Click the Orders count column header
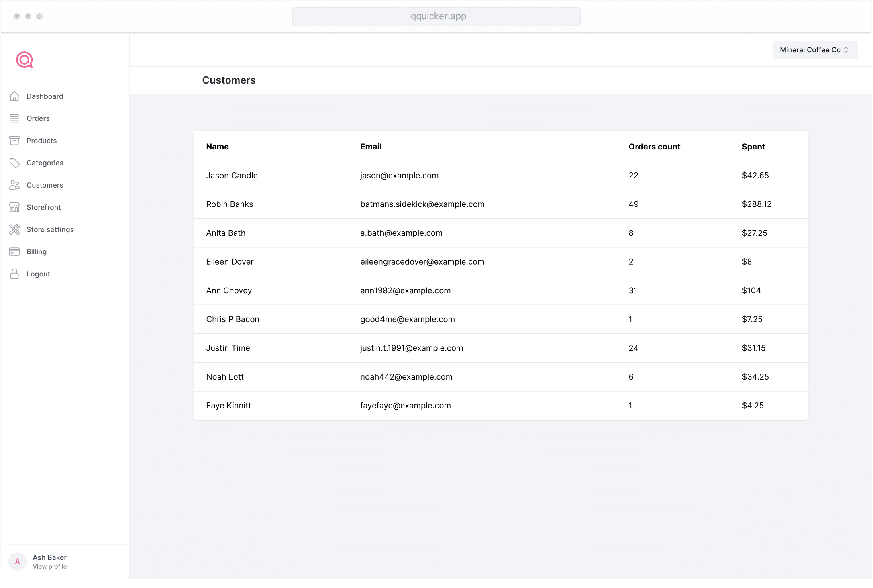This screenshot has width=873, height=588. coord(654,147)
